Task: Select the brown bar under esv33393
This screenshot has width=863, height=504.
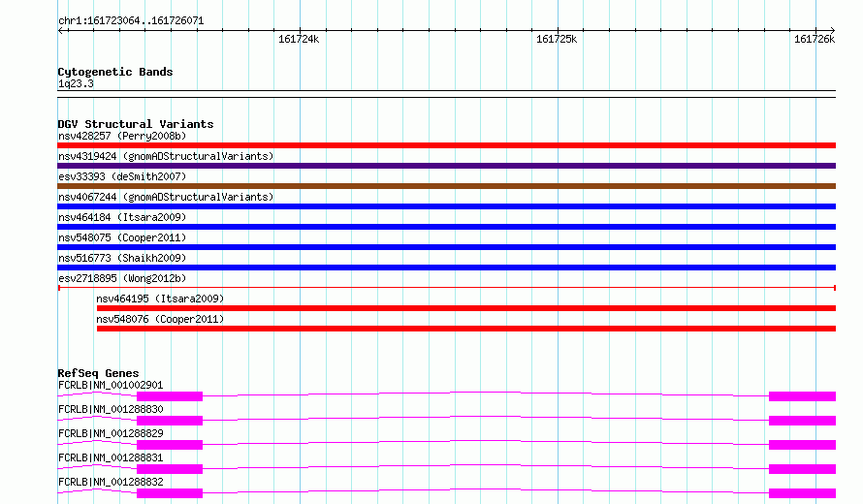Action: [446, 186]
